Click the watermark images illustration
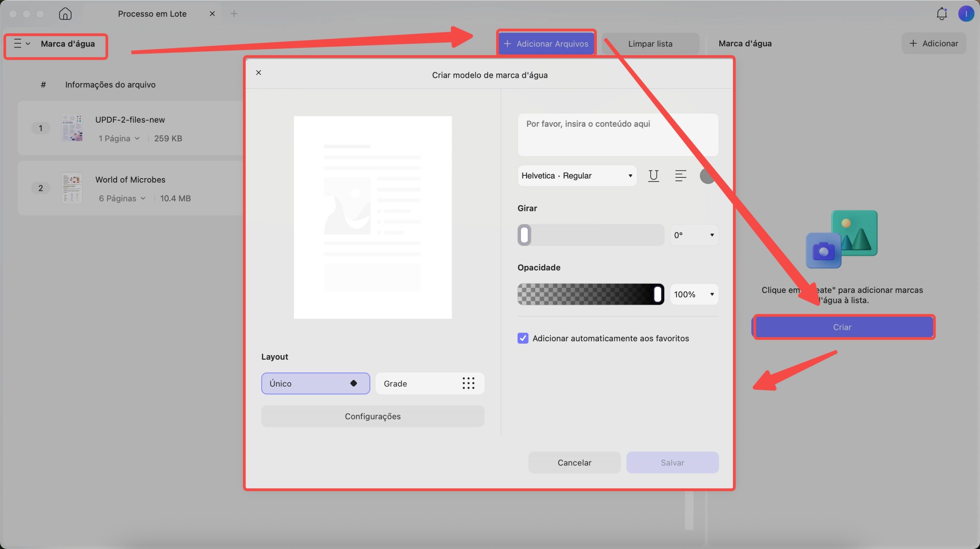The width and height of the screenshot is (980, 549). tap(841, 239)
